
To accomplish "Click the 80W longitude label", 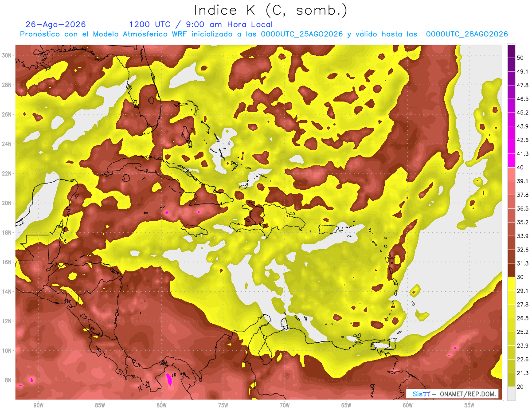I will pos(161,405).
